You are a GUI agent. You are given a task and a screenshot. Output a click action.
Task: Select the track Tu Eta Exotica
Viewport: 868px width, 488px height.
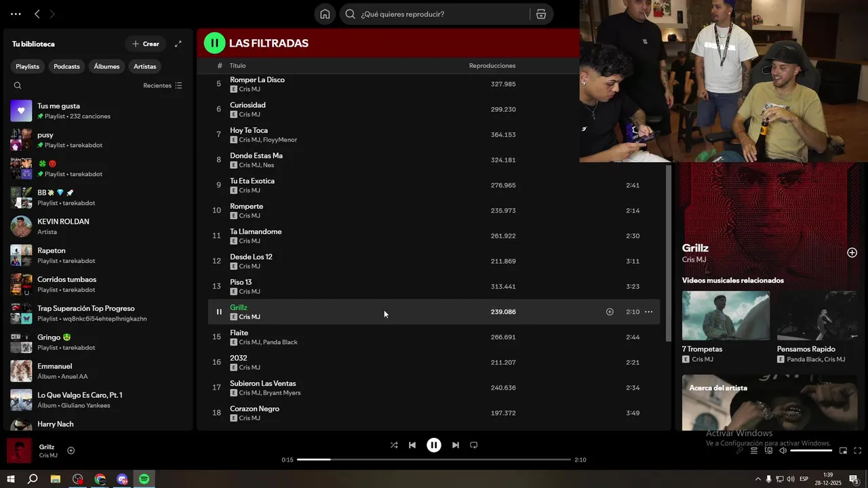click(x=252, y=181)
